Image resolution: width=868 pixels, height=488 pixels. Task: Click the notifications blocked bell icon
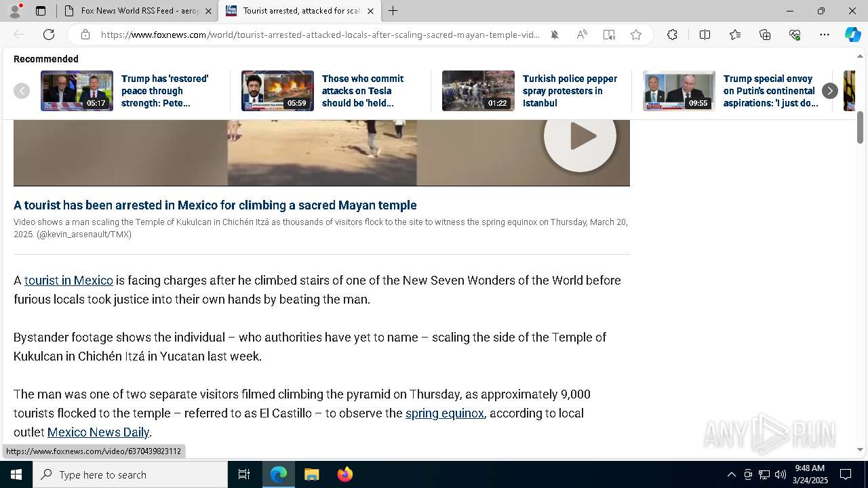coord(555,35)
